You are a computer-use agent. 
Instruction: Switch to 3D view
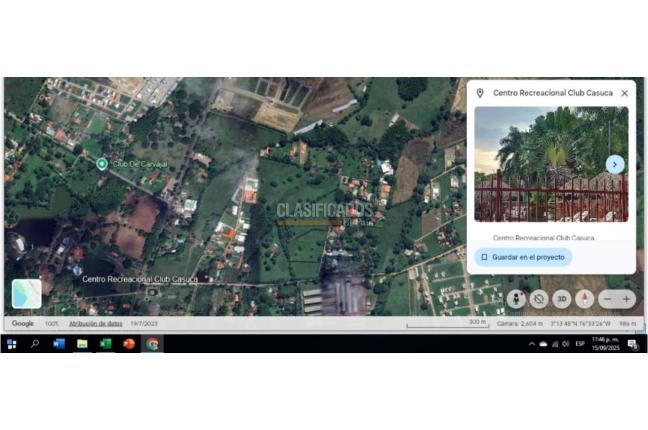(x=562, y=299)
